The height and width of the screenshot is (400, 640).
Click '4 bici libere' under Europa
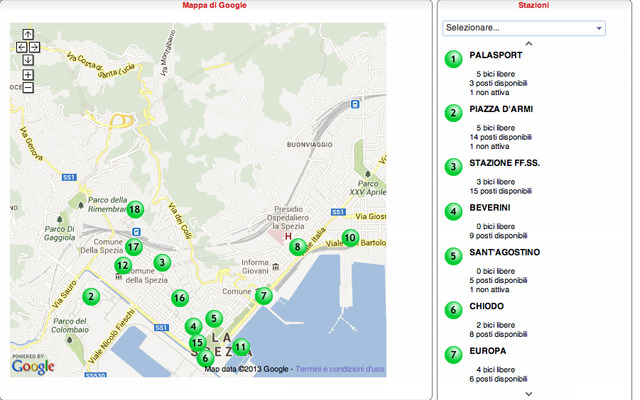pos(496,370)
